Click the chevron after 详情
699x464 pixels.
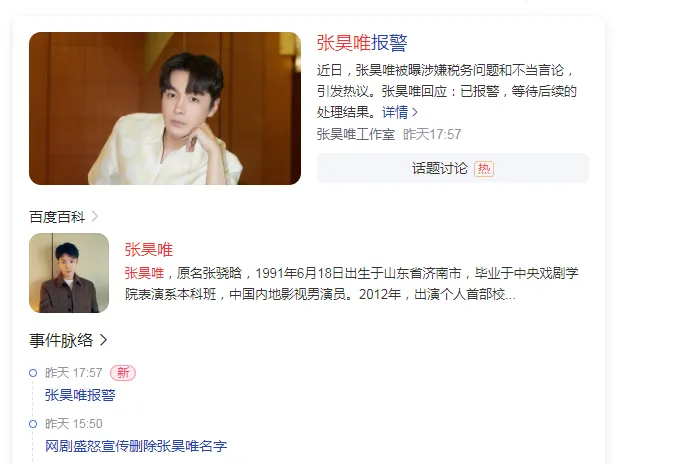415,112
